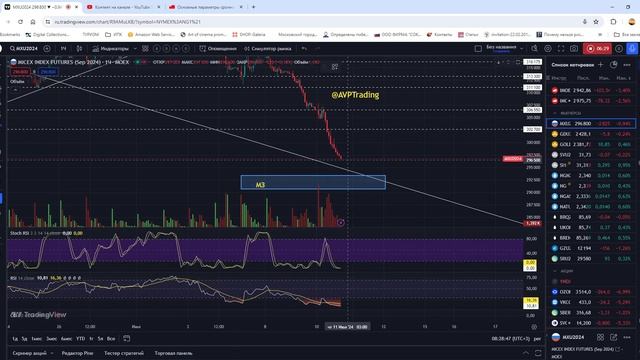Open the Indicators dialog

click(110, 49)
